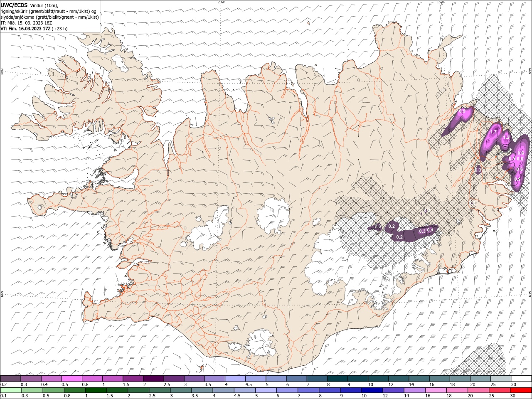
Task: Click the 30 label in the lower legend row
Action: (x=514, y=396)
